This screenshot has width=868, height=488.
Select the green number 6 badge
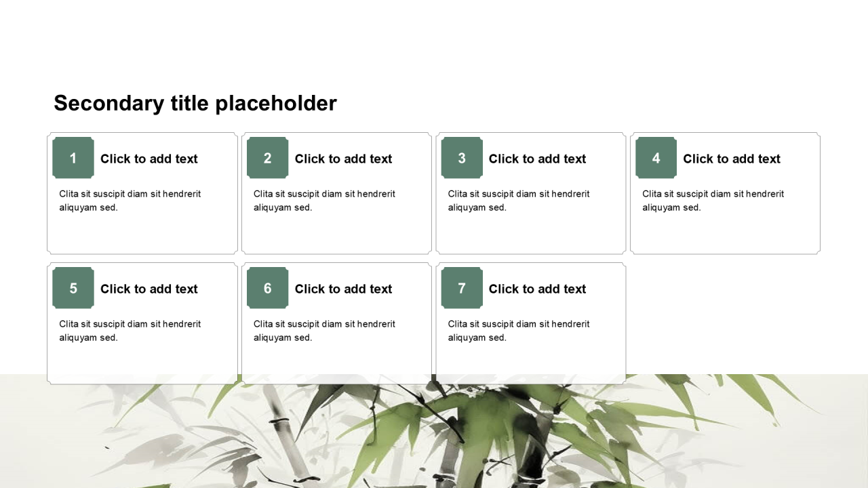coord(267,288)
